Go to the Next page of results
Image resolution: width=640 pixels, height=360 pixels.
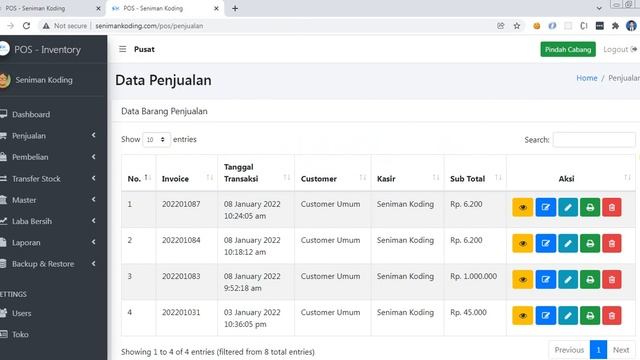pyautogui.click(x=620, y=350)
